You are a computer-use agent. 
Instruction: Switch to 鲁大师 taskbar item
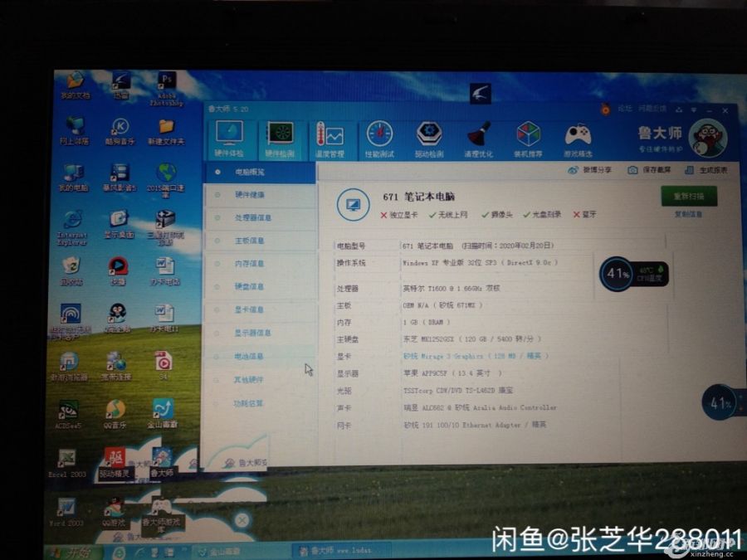[x=341, y=551]
